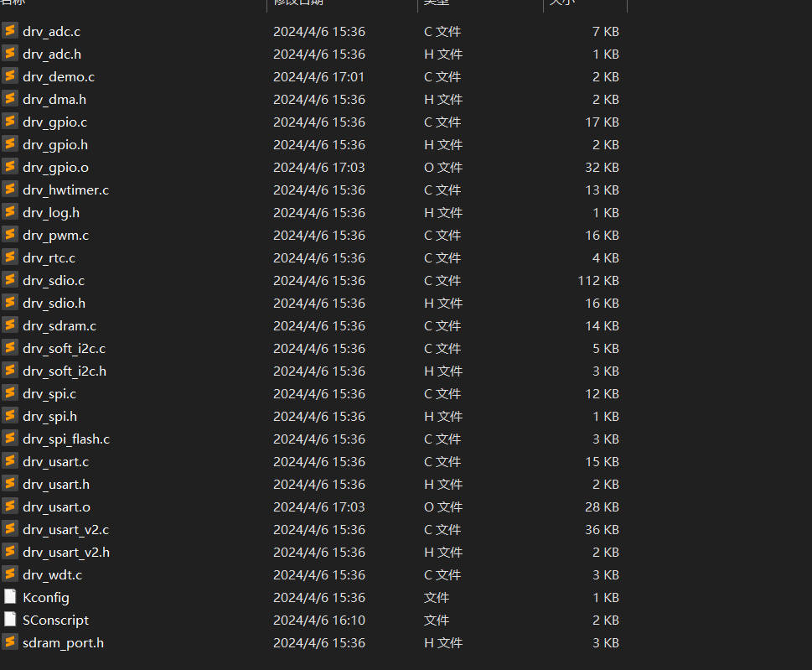Select the drv_sdio.h file icon
The width and height of the screenshot is (812, 670).
(10, 302)
